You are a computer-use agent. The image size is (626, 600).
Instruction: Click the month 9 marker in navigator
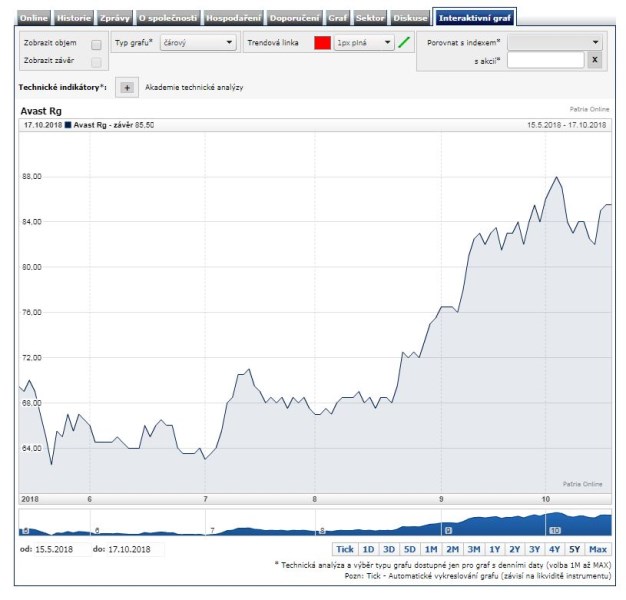point(448,530)
